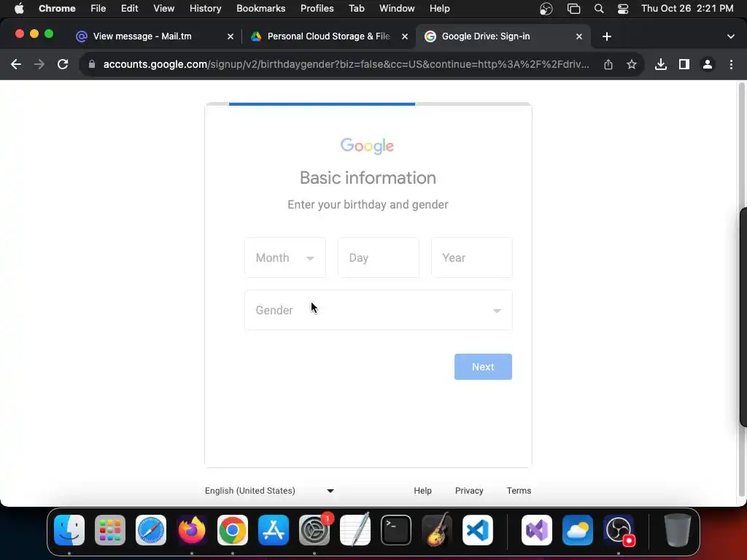747x560 pixels.
Task: Open Visual Studio Code from Dock
Action: 478,530
